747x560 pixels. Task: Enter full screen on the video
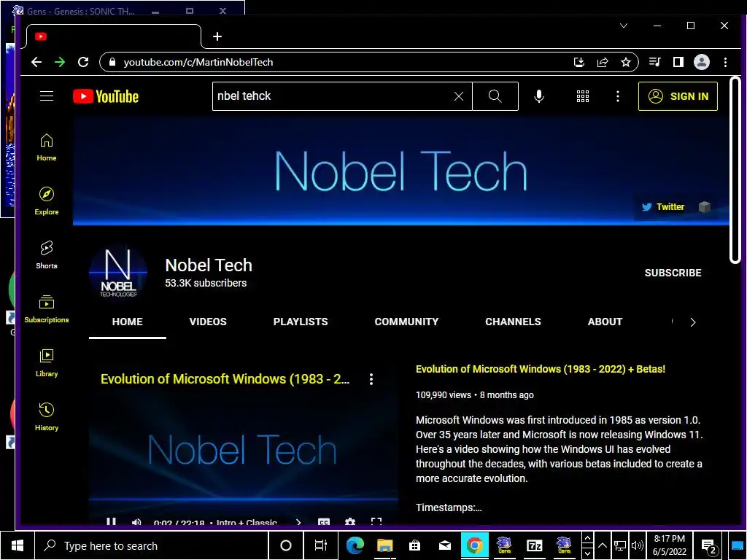point(376,522)
